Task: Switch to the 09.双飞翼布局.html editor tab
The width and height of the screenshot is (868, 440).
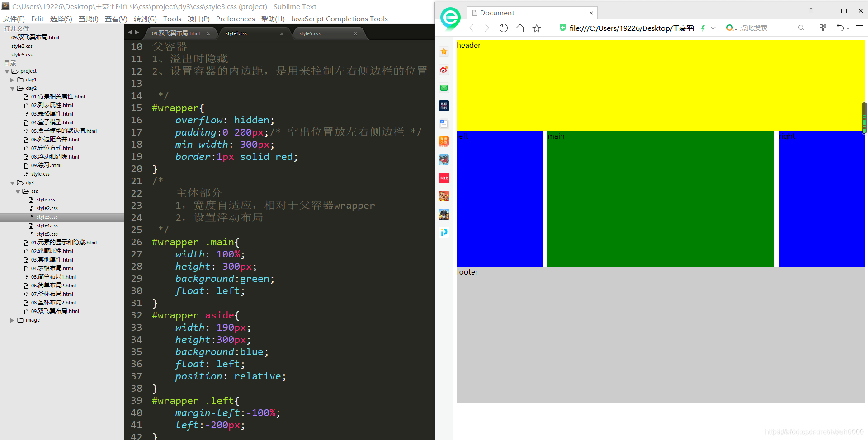Action: [x=176, y=33]
